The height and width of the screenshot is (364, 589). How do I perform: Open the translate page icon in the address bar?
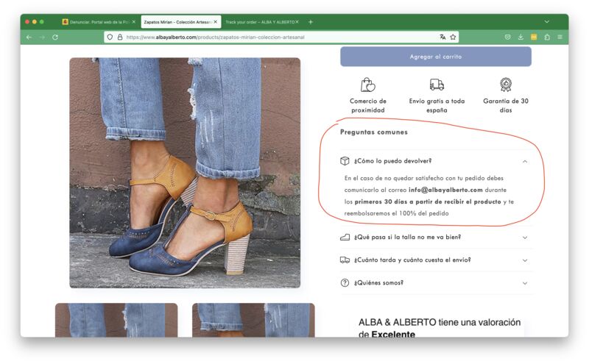442,37
